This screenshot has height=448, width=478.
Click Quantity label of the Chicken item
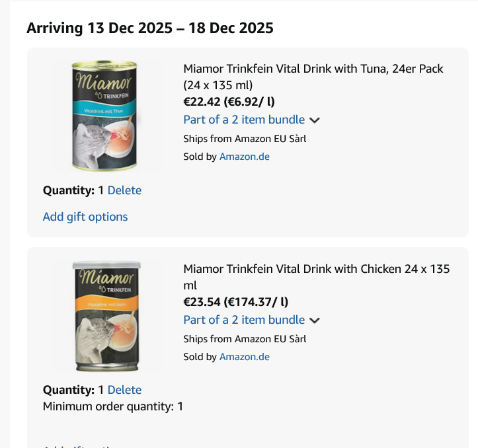coord(69,390)
